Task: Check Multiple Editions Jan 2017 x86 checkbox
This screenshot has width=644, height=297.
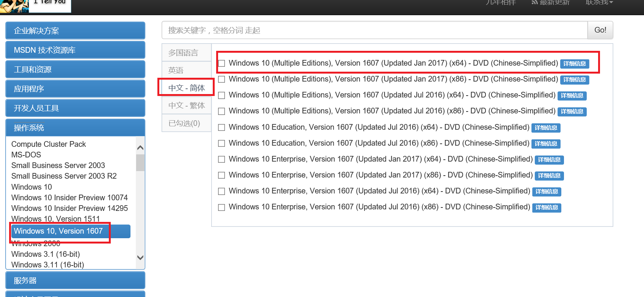Action: pos(221,79)
